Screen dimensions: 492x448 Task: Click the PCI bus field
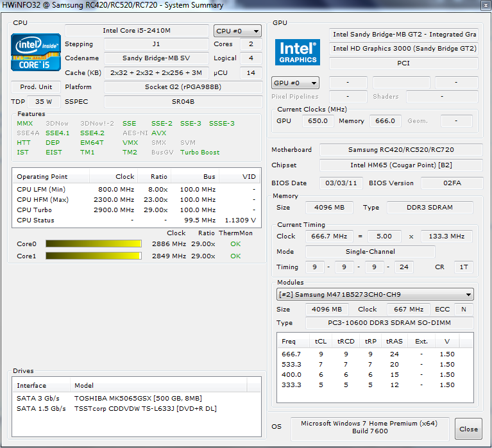tap(403, 63)
